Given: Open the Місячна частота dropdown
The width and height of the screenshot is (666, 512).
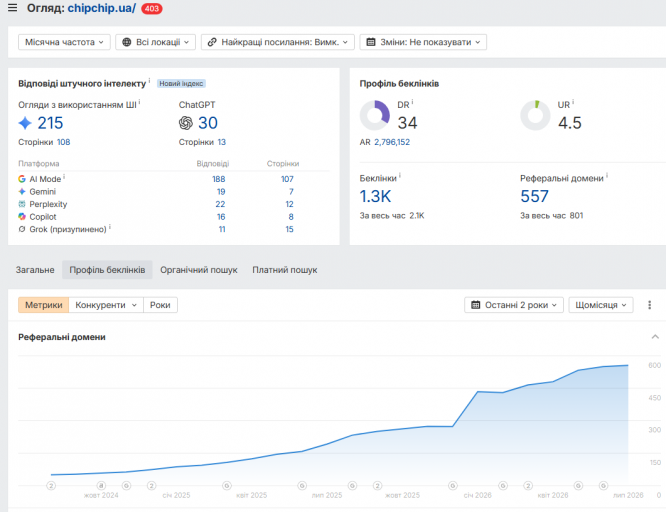Looking at the screenshot, I should pos(64,42).
